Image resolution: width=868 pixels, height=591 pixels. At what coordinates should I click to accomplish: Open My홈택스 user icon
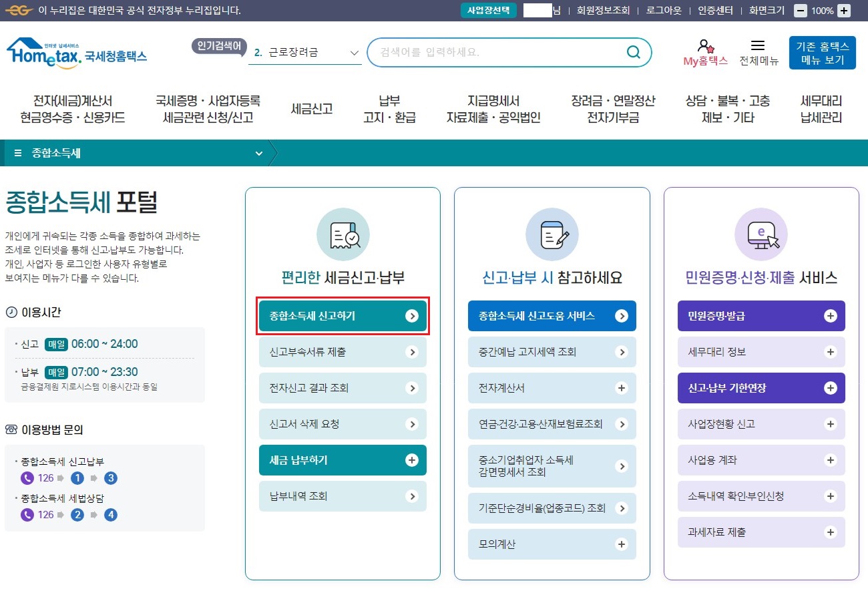click(705, 46)
